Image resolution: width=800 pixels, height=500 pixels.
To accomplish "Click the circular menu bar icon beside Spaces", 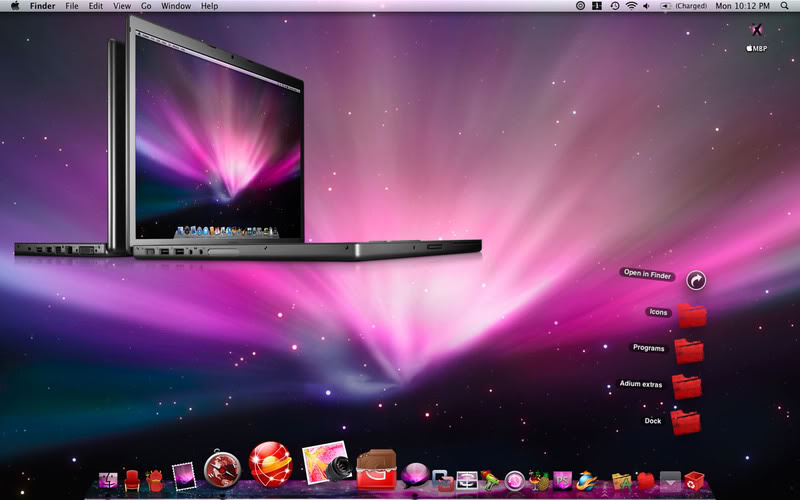I will (x=580, y=6).
